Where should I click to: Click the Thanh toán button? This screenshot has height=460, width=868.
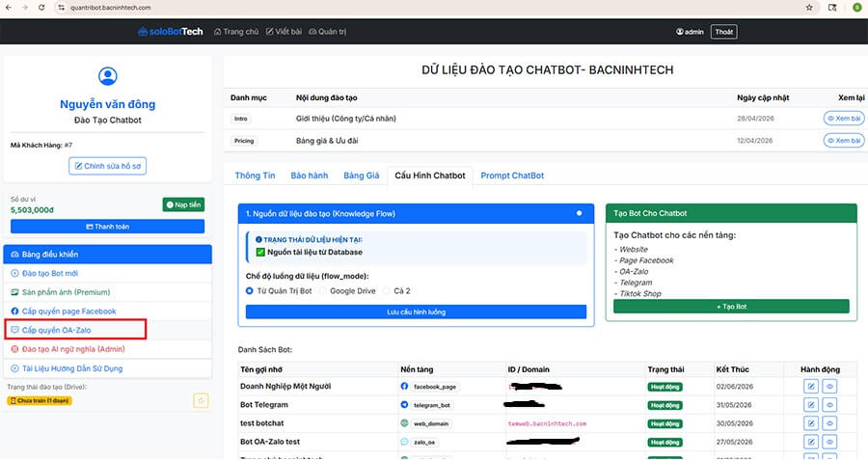coord(107,227)
